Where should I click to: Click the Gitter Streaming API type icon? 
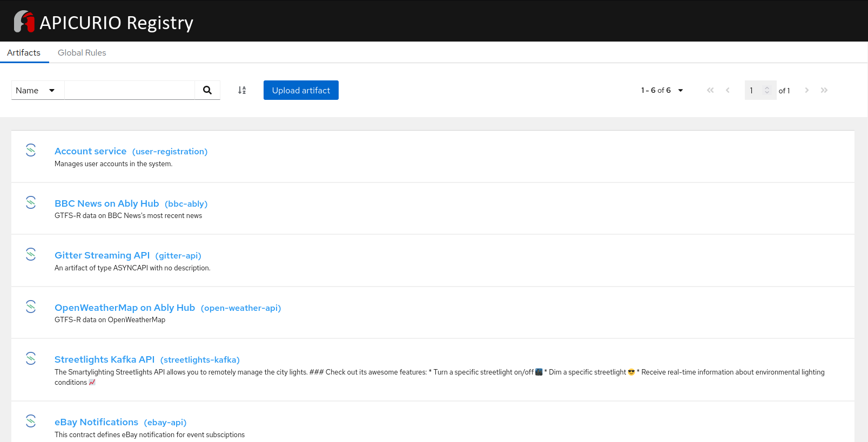click(x=31, y=254)
